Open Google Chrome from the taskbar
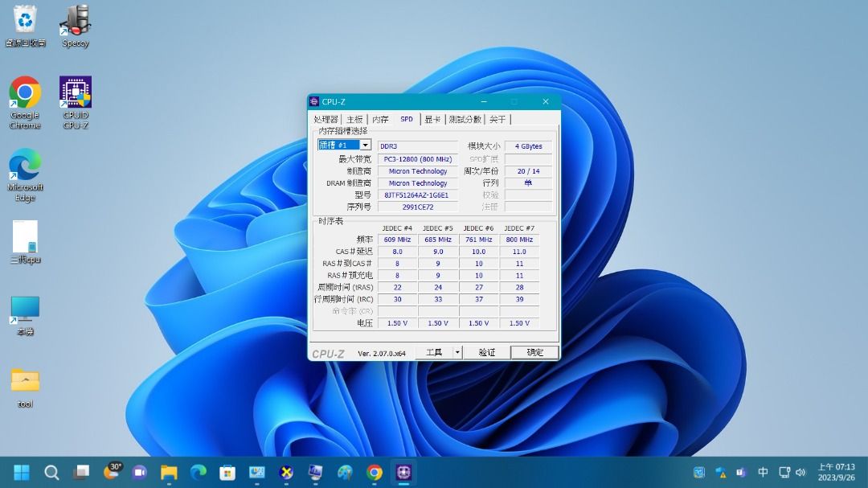Viewport: 868px width, 488px height. [375, 473]
